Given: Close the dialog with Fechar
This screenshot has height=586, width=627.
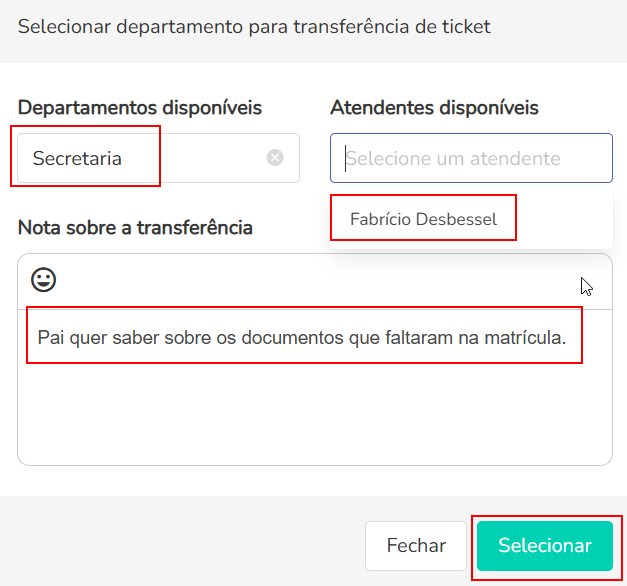Looking at the screenshot, I should [416, 546].
